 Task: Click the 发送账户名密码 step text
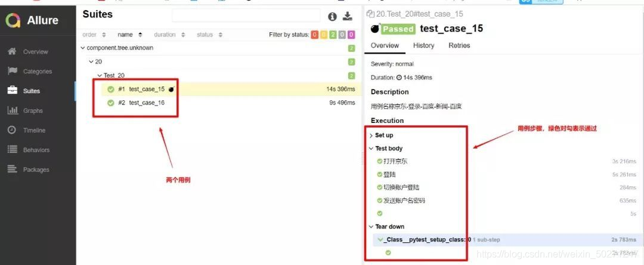(x=404, y=201)
